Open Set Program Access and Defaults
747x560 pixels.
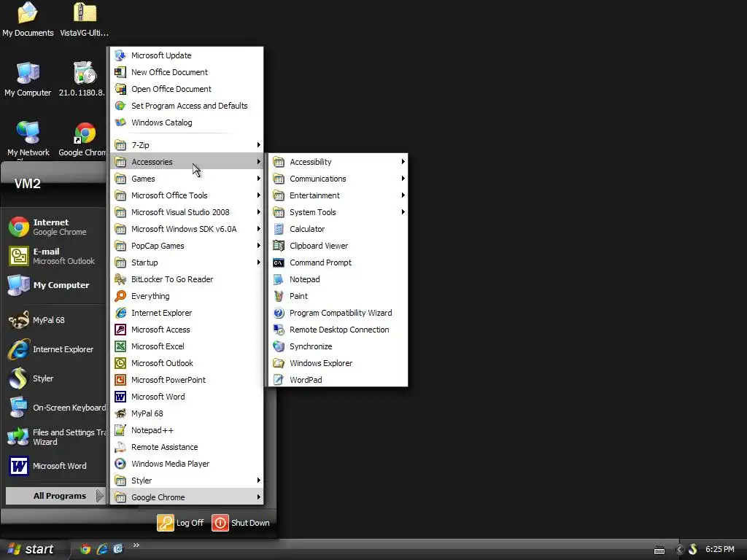coord(187,106)
